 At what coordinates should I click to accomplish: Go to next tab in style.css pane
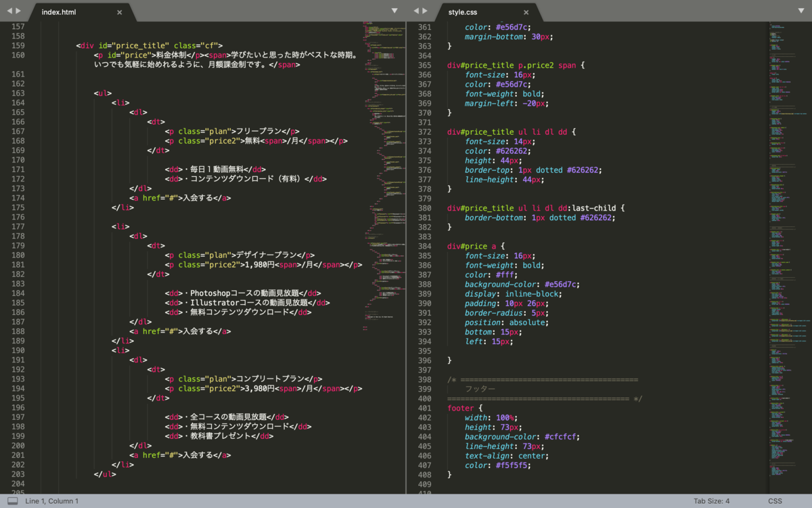424,11
